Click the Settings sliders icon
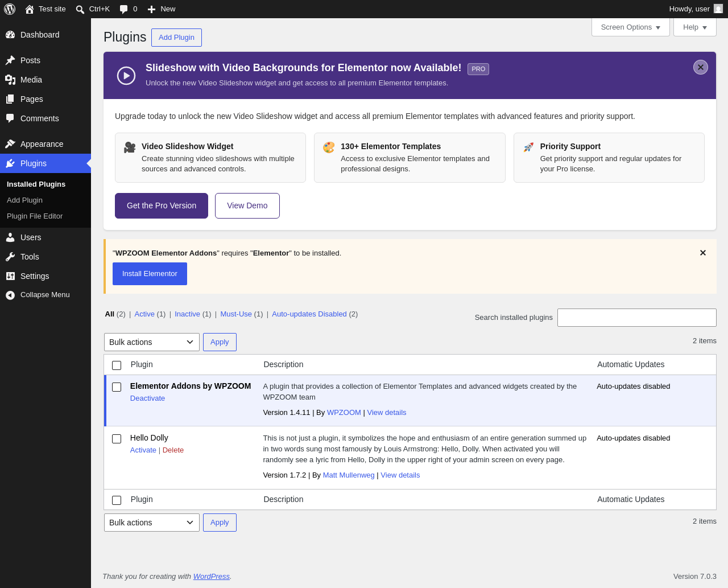 coord(10,276)
